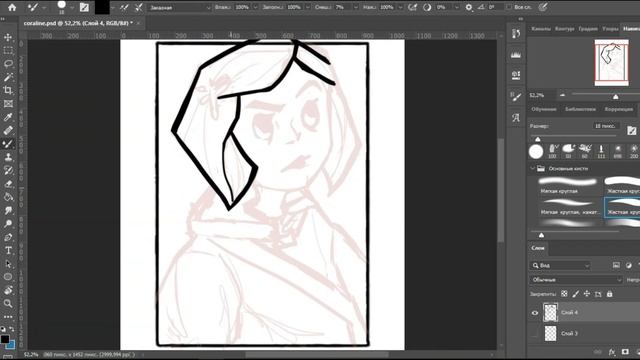
Task: Open the tool preset picker arrow
Action: pyautogui.click(x=44, y=8)
